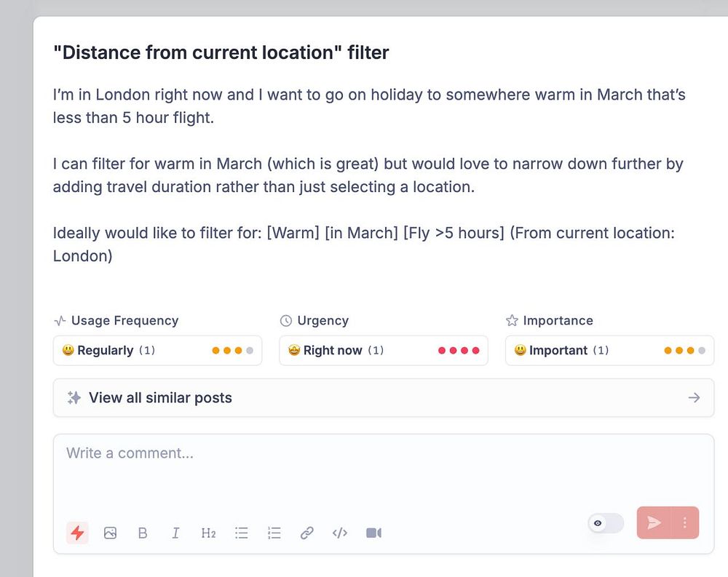Open the Urgency Right now selector
The height and width of the screenshot is (577, 728).
(x=383, y=350)
